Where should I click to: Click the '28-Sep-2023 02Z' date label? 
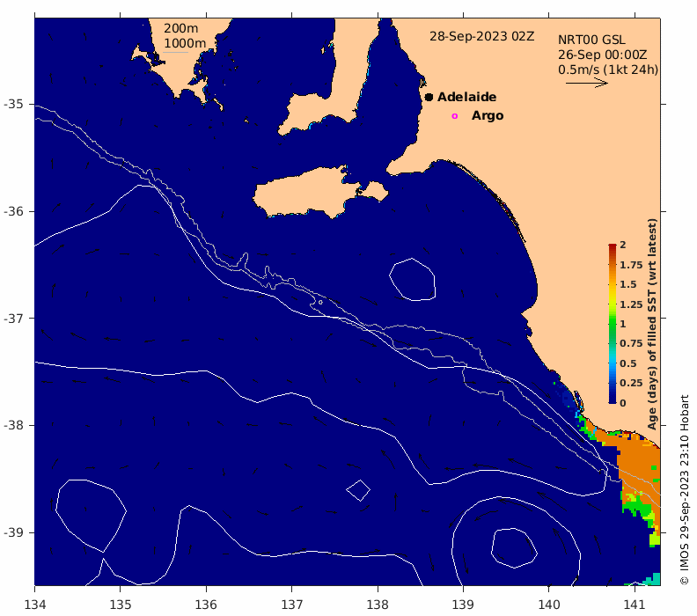click(481, 36)
